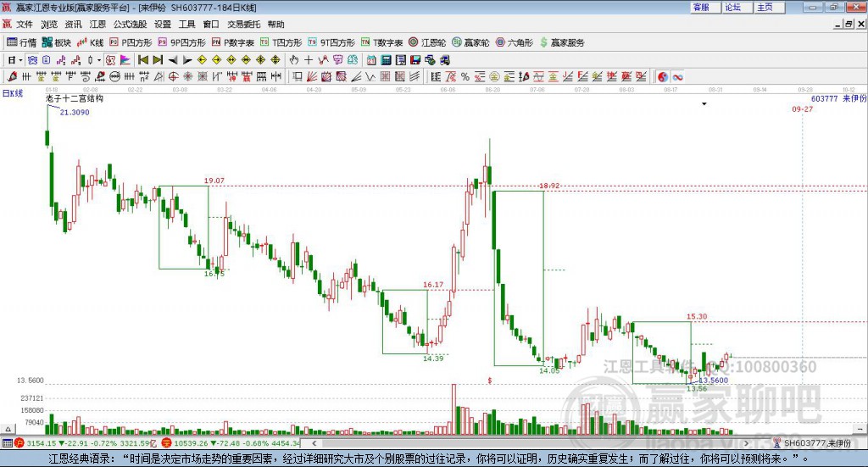
Task: Click the 日K线 chart label
Action: pyautogui.click(x=13, y=93)
